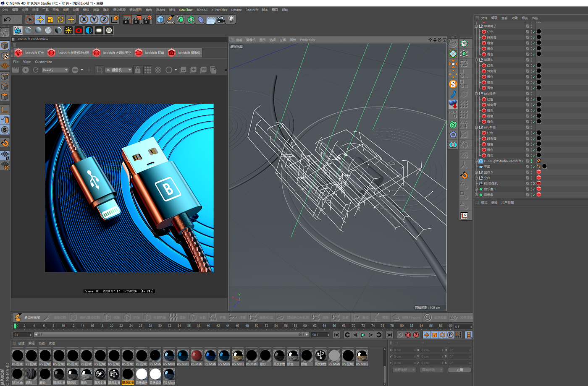Click the Undo arrow icon
Viewport: 588px width, 386px height.
click(7, 19)
